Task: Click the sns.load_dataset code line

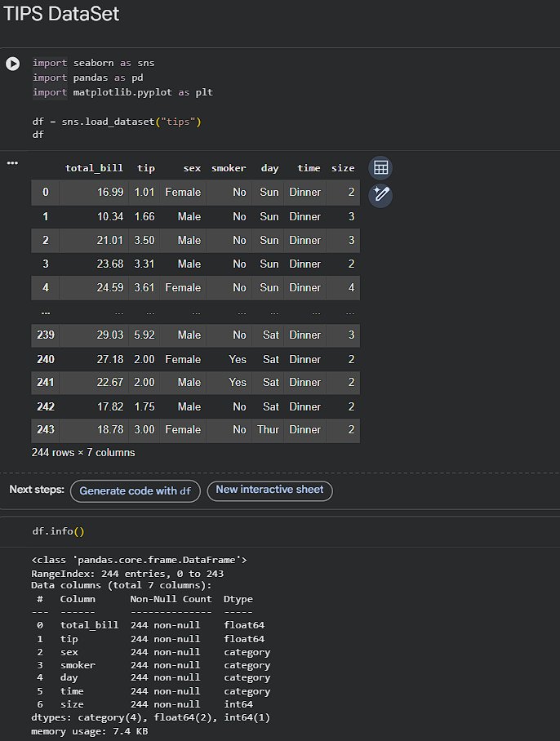Action: click(117, 122)
